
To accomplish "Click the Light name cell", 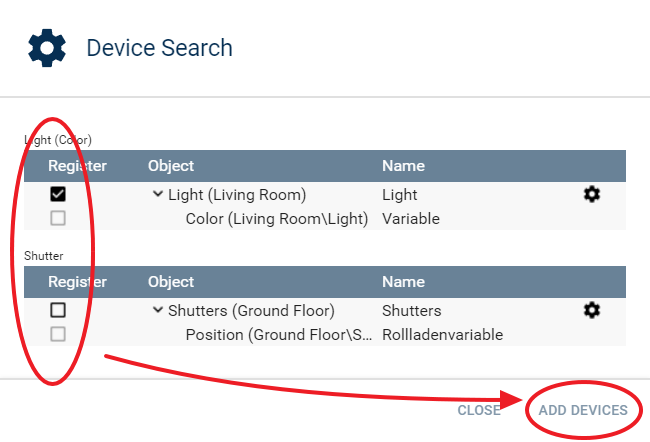I will 400,195.
